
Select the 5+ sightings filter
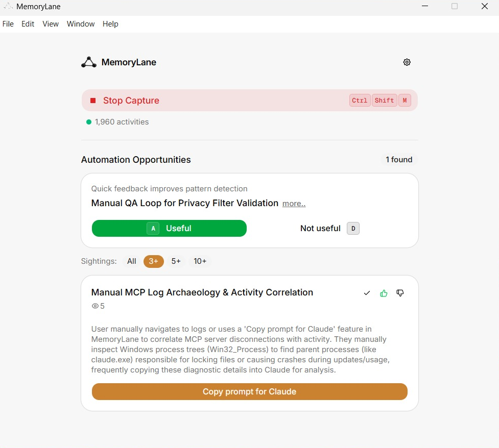(176, 261)
